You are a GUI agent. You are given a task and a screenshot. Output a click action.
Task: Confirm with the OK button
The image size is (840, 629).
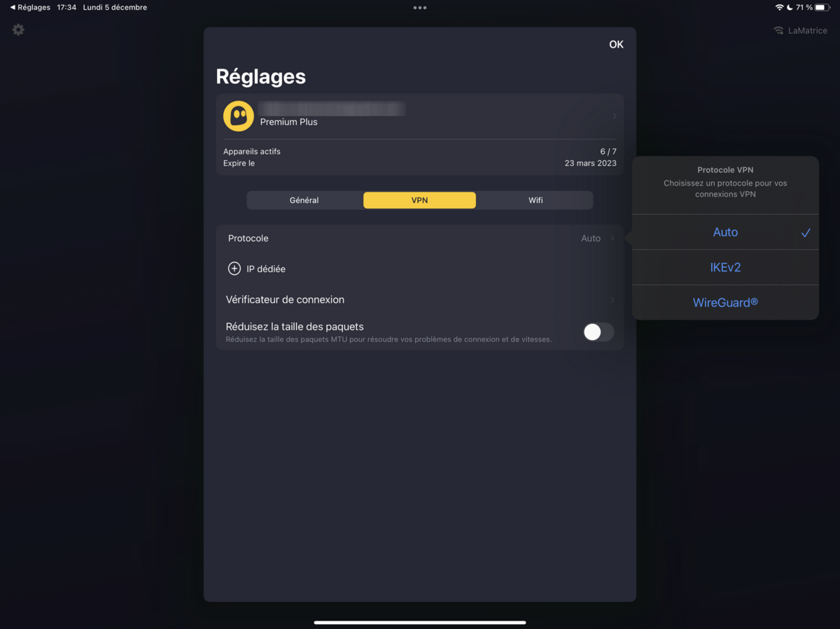point(616,45)
